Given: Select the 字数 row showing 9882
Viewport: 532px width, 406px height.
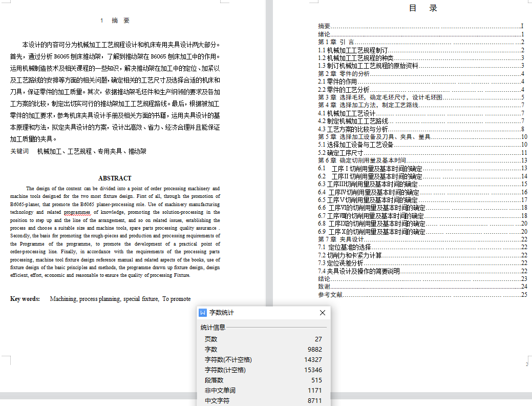Looking at the screenshot, I should tap(263, 349).
